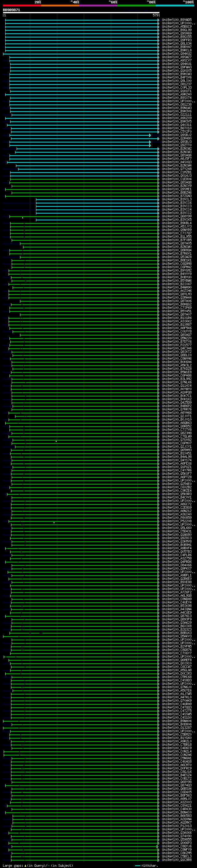The height and width of the screenshot is (868, 197).
Task: Click the label UniRef100_Q3MA44
Action: (177, 297)
